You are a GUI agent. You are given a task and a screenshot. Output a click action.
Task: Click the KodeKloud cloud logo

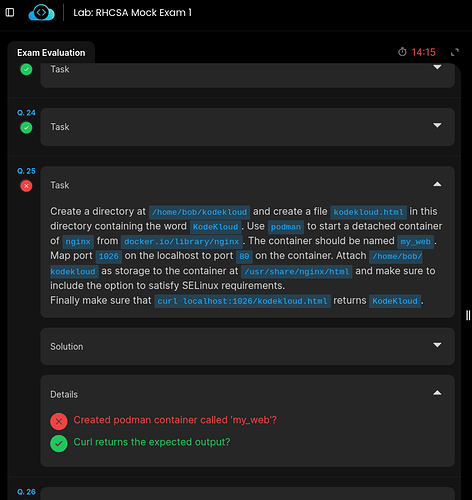point(41,13)
